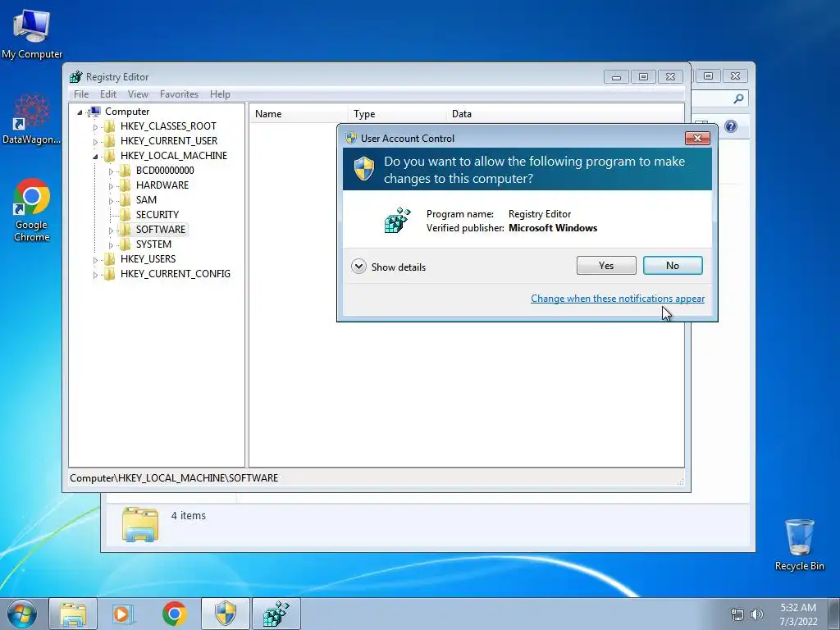The height and width of the screenshot is (630, 840).
Task: Open the File menu
Action: pos(81,94)
